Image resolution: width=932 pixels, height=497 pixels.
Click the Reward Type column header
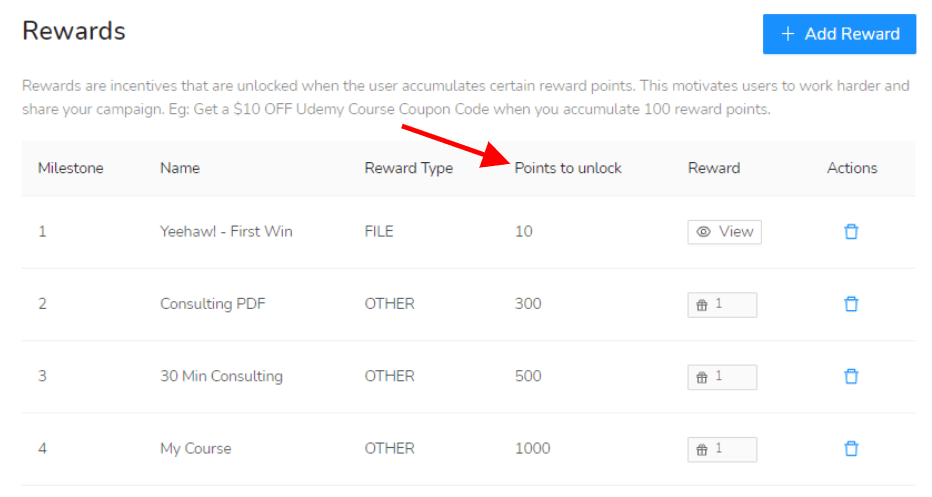(409, 169)
